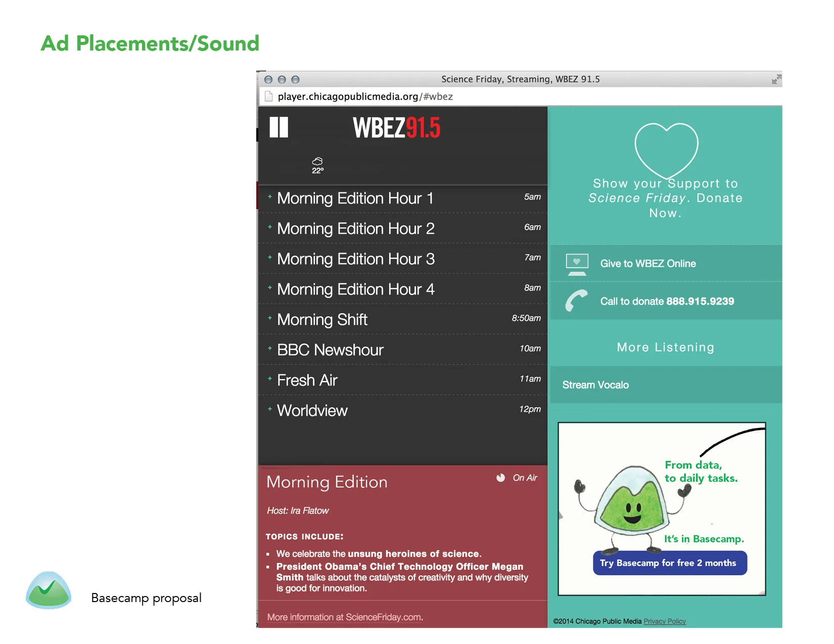Image resolution: width=834 pixels, height=644 pixels.
Task: Pause the WBEZ stream
Action: click(279, 127)
